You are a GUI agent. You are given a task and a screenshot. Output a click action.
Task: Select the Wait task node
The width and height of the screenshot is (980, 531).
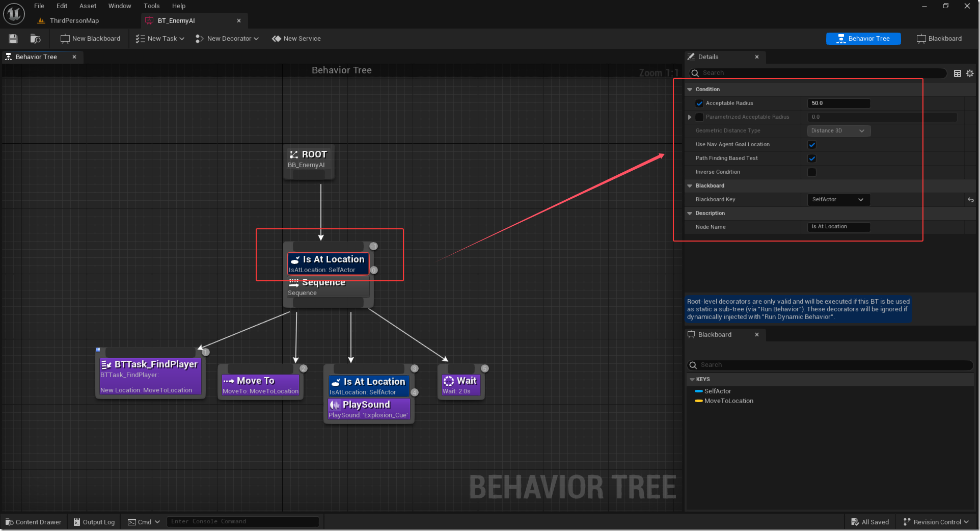click(460, 386)
